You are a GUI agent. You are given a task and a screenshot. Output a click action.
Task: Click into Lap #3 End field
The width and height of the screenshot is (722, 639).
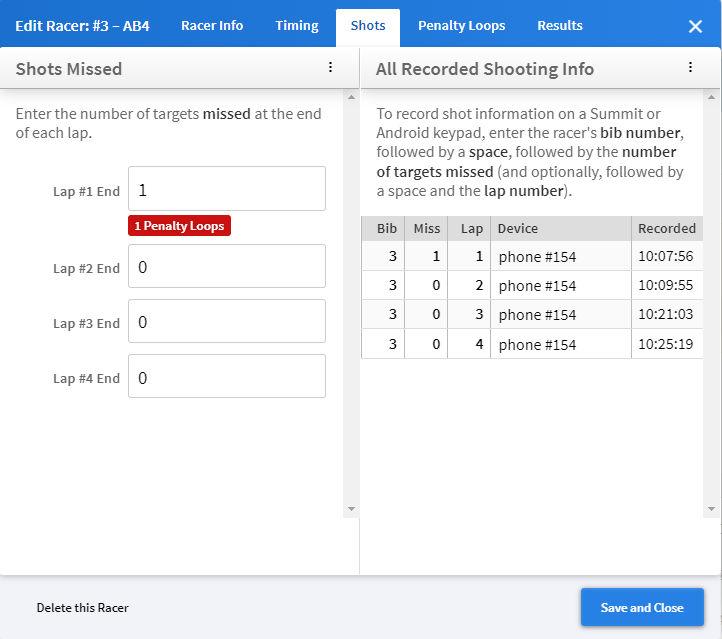(227, 322)
